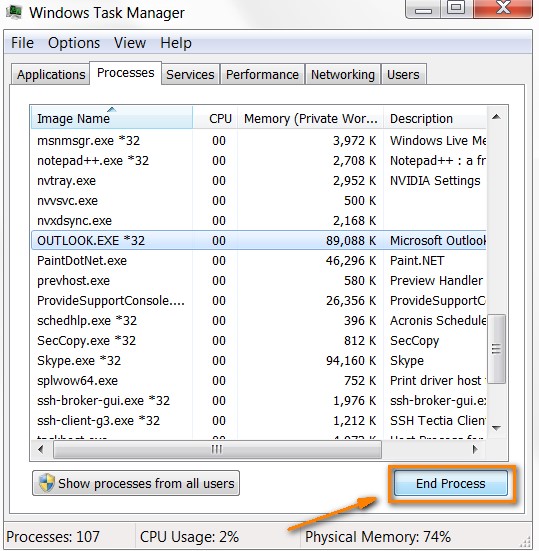This screenshot has width=539, height=551.
Task: Select the nvxdsync.exe process
Action: (259, 221)
